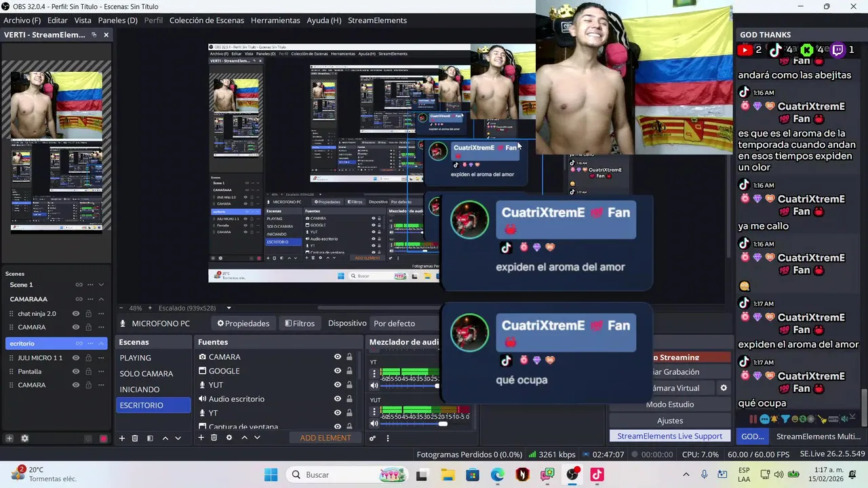Collapse ecritorio scene chevron

pyautogui.click(x=101, y=344)
